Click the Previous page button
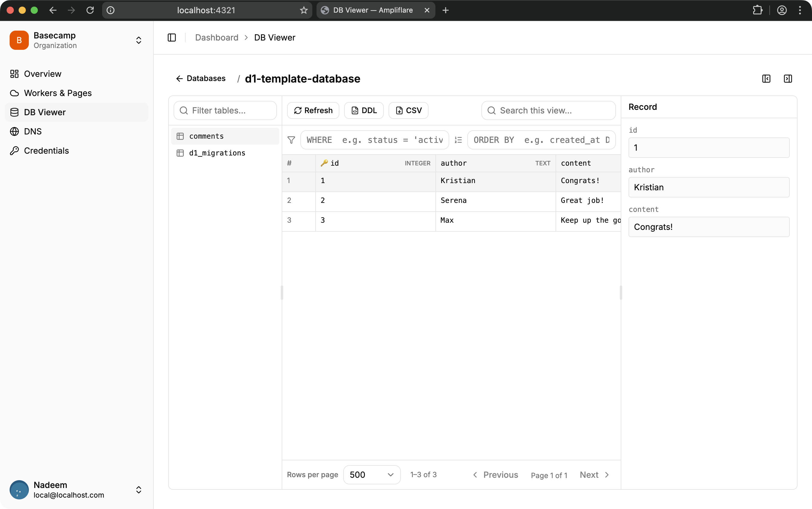The width and height of the screenshot is (812, 509). click(495, 475)
